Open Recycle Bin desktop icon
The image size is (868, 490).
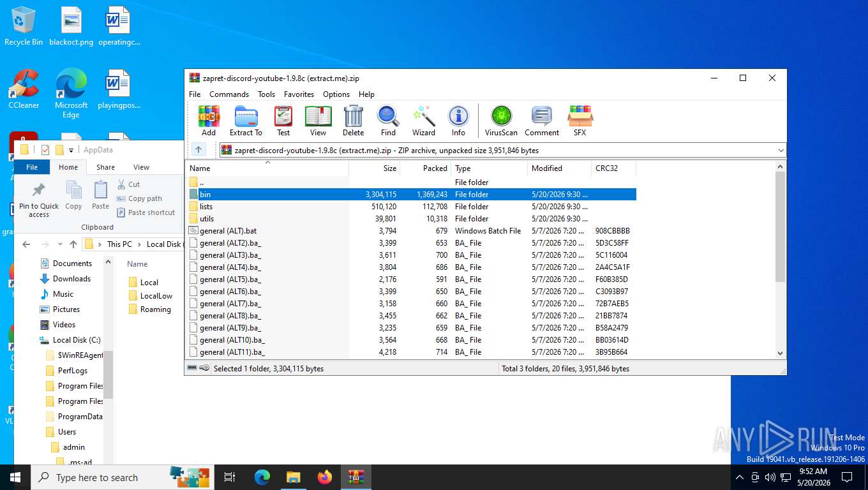click(x=24, y=27)
